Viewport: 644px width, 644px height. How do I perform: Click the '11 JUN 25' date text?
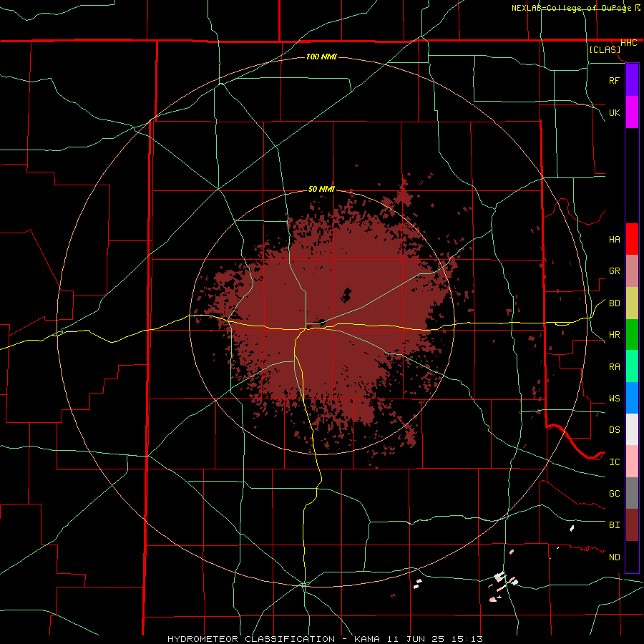tap(416, 639)
